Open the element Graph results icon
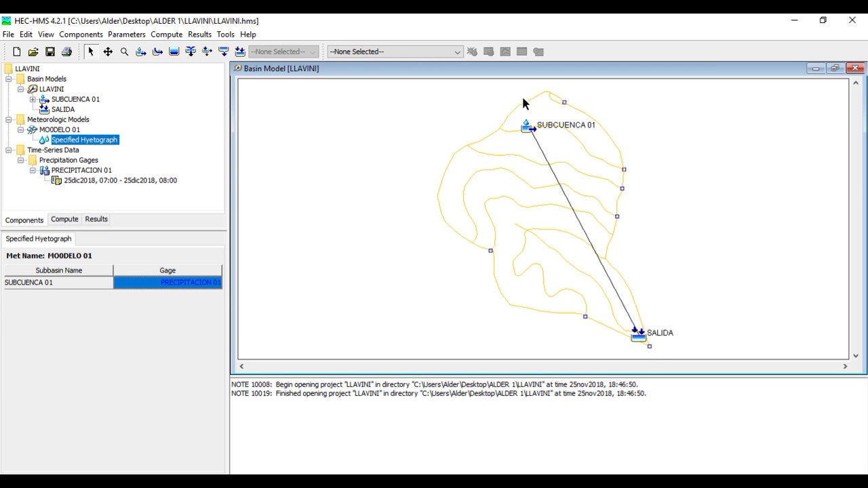Viewport: 868px width, 488px height. 505,52
